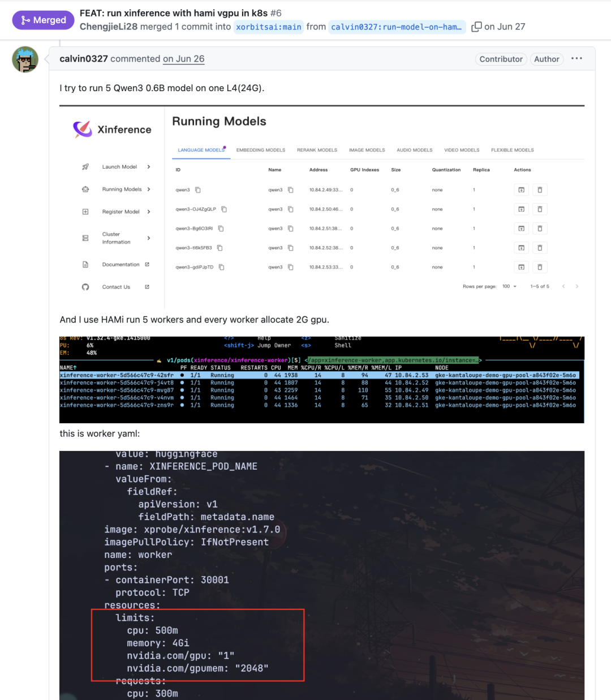Open the comment options ellipsis menu
The width and height of the screenshot is (611, 700).
(576, 58)
